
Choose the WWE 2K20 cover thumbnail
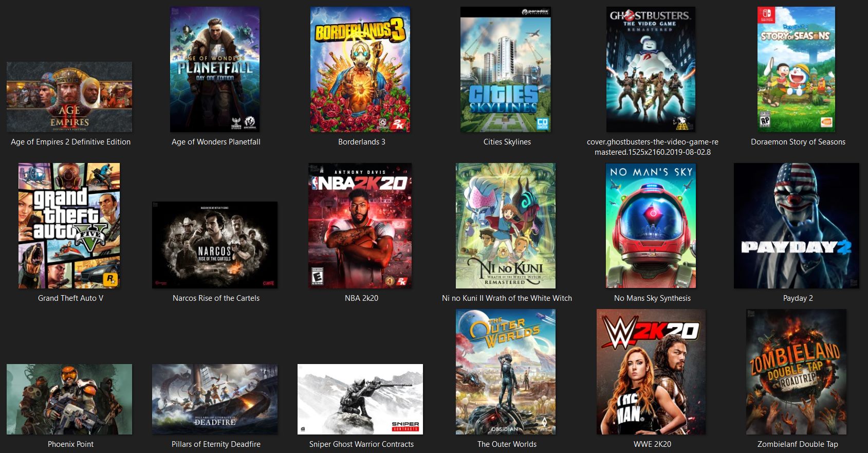pos(651,372)
